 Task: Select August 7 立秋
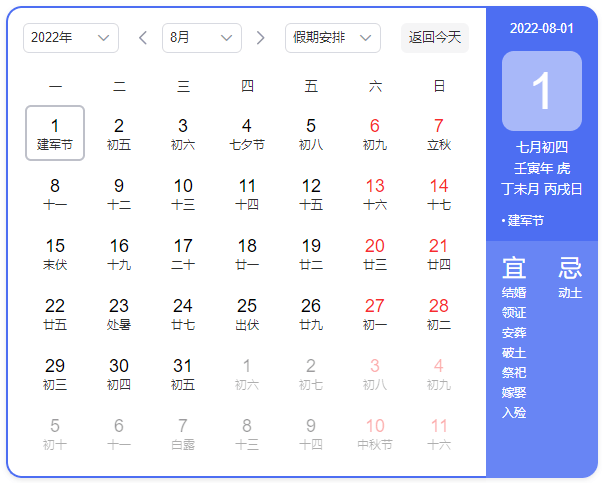[x=439, y=133]
